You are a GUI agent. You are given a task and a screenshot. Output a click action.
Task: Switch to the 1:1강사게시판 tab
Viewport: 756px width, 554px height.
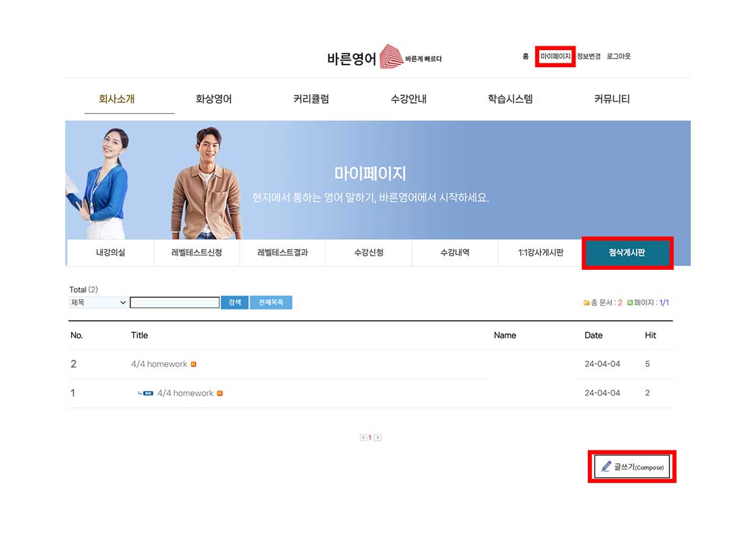pos(540,253)
